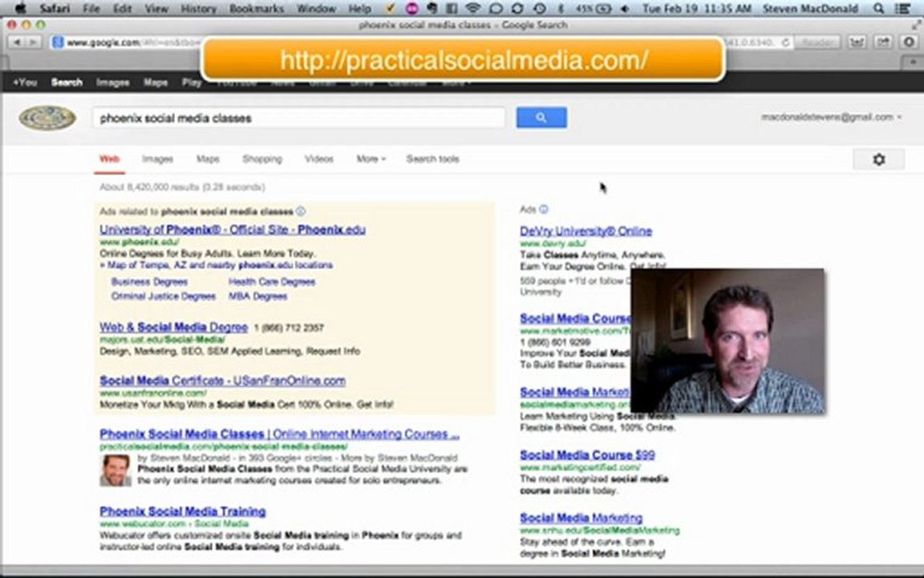Click the circular sync arrows menu bar icon

coord(517,8)
